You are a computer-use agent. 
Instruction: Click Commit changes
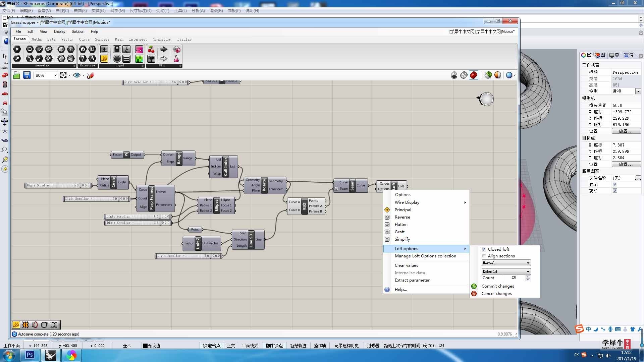click(497, 286)
